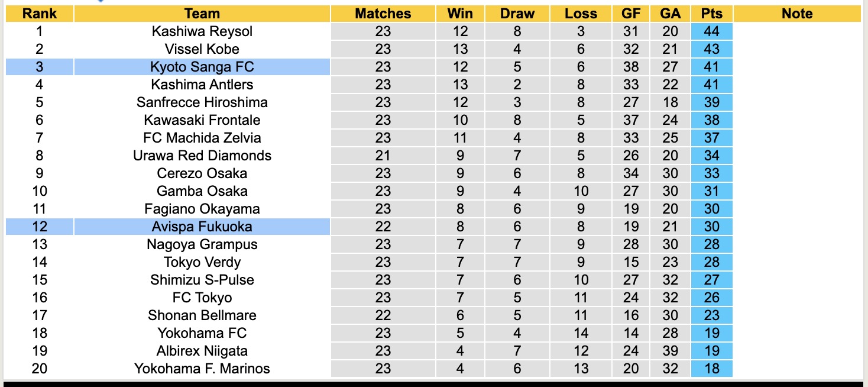
Task: Click the Note column header
Action: 796,14
